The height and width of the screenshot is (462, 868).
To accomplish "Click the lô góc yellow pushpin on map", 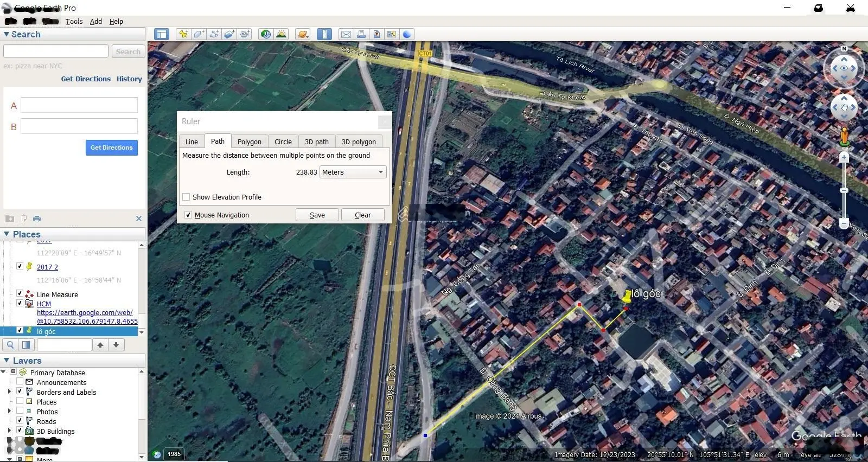I will (x=627, y=297).
